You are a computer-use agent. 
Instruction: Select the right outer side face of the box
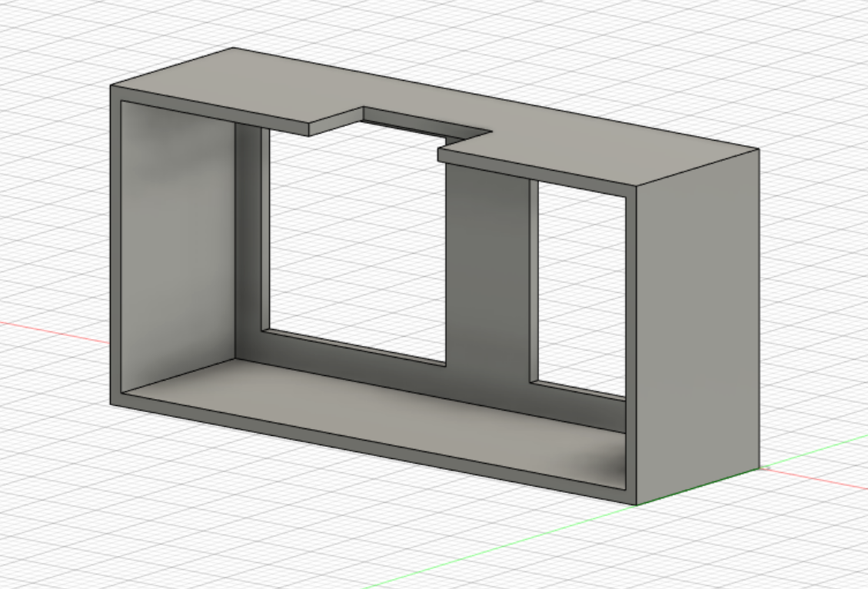(697, 327)
